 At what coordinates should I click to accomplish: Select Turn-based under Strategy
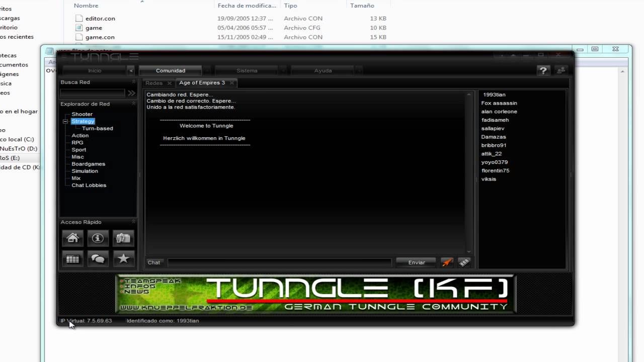[x=98, y=128]
